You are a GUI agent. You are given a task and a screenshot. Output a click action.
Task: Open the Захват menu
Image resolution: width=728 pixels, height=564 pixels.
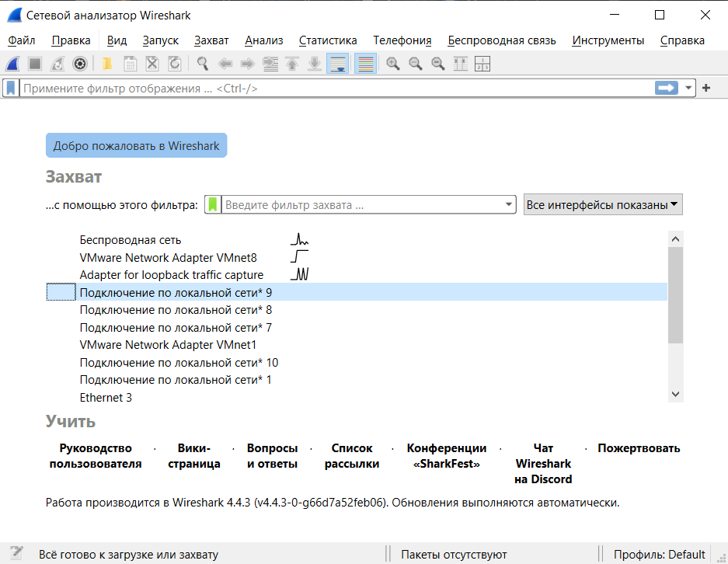click(x=211, y=40)
